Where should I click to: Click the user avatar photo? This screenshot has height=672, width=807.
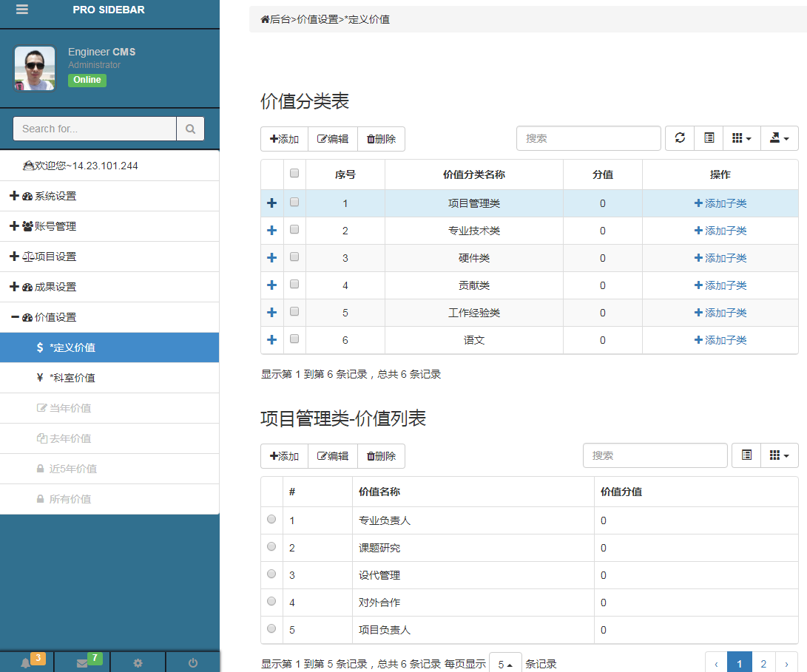click(35, 69)
